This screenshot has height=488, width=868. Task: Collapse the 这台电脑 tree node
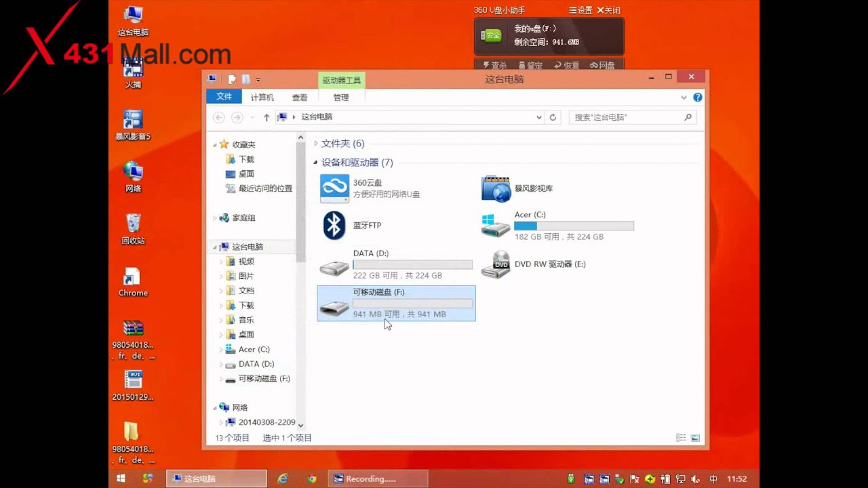click(216, 247)
